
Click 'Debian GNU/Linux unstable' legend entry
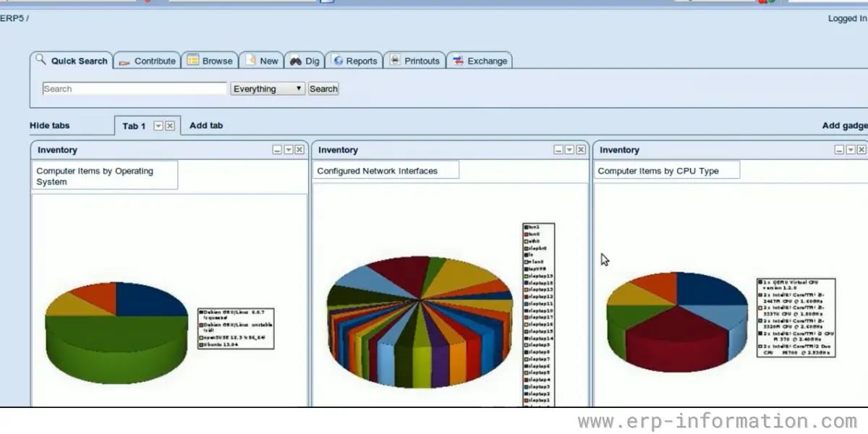click(236, 328)
